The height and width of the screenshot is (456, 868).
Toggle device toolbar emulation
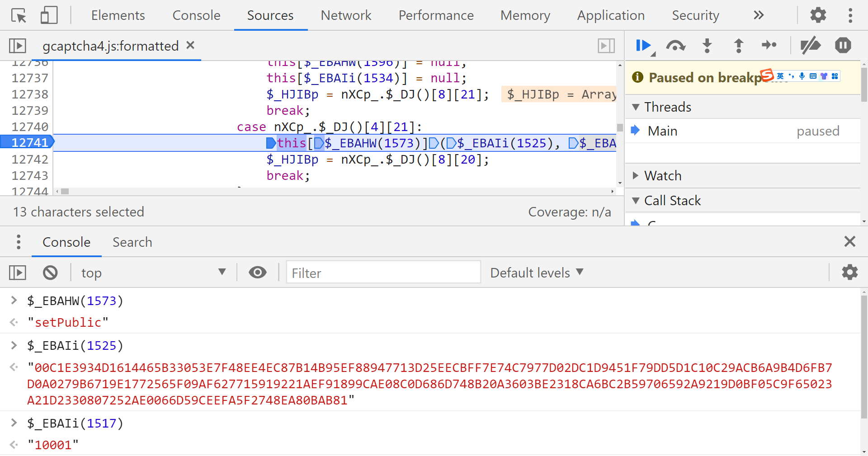49,16
